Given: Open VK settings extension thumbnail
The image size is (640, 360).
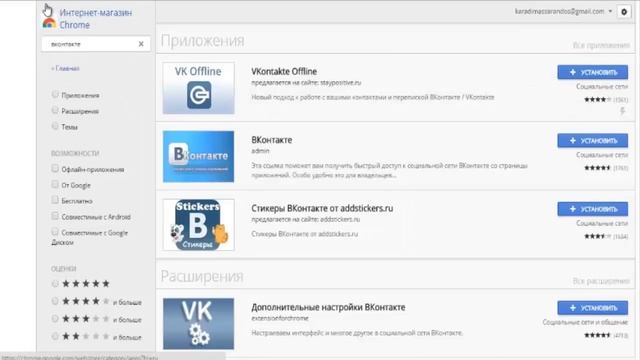Looking at the screenshot, I should 198,324.
